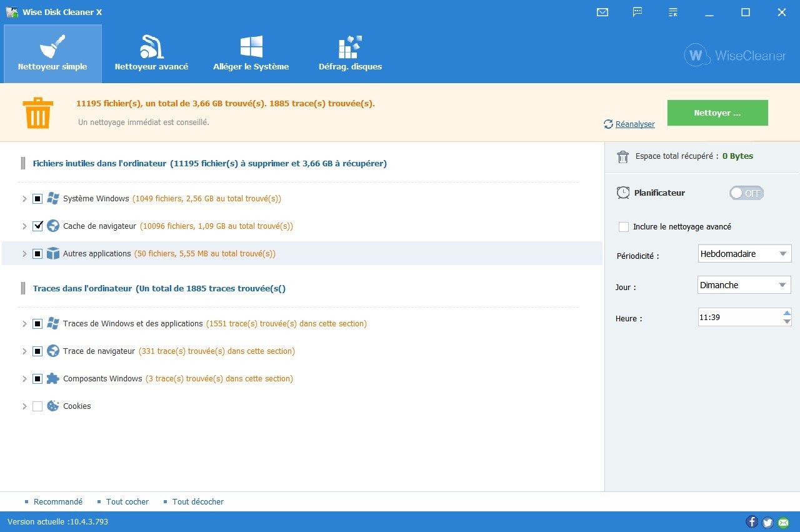This screenshot has height=532, width=800.
Task: Click the WiseCleaner logo
Action: (x=735, y=56)
